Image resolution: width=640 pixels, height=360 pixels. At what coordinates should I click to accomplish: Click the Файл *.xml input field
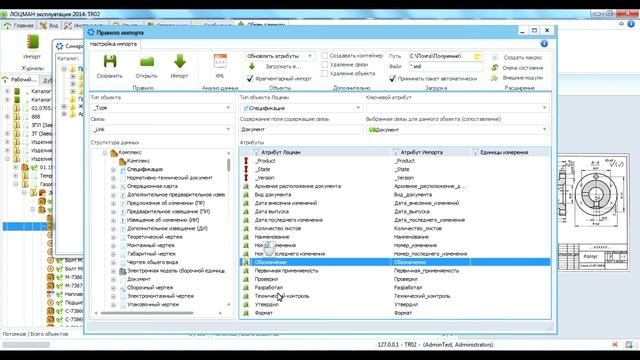[x=445, y=66]
